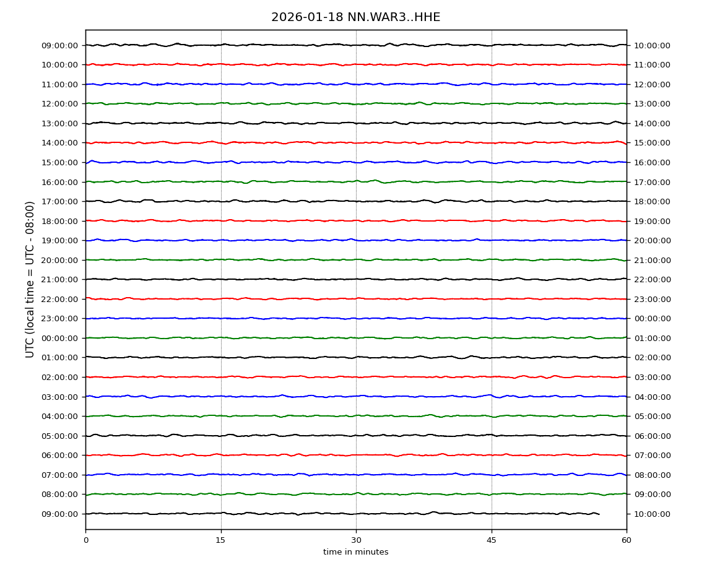Screen dimensions: 712x588
Task: Click the right 23:00:00 end time label
Action: [x=652, y=299]
